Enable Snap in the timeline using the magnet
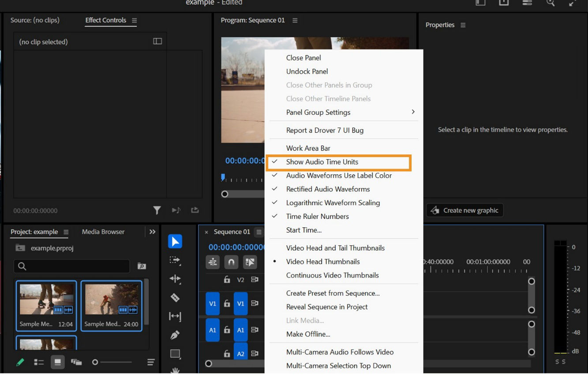The width and height of the screenshot is (588, 380). pos(231,262)
